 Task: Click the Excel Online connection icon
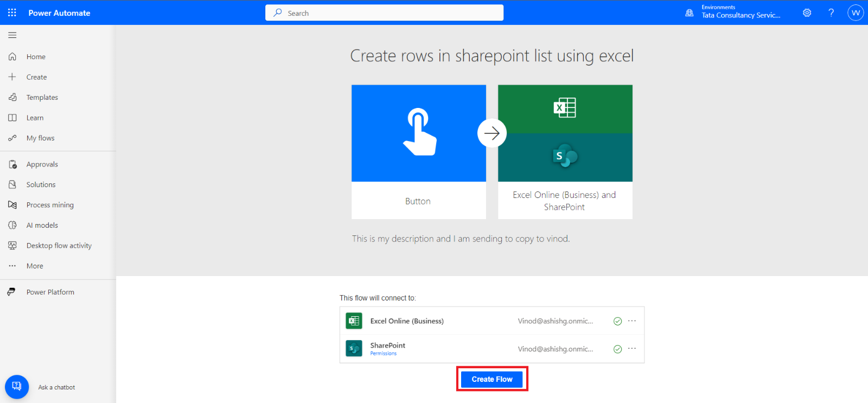[x=354, y=321]
